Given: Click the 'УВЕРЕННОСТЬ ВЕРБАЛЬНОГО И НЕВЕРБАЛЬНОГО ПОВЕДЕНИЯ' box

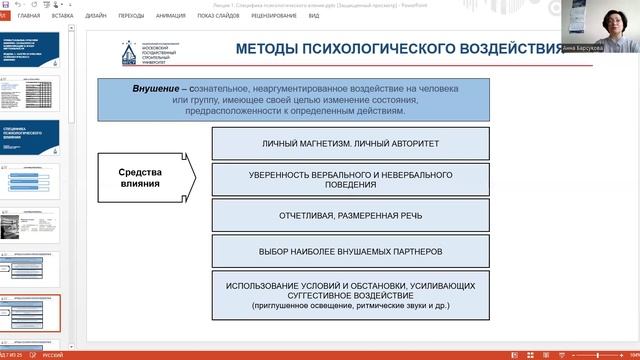Looking at the screenshot, I should click(x=351, y=180).
